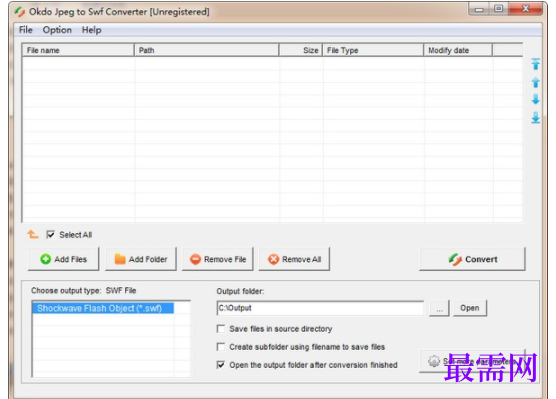556x399 pixels.
Task: Sort by File name column header
Action: tap(78, 50)
